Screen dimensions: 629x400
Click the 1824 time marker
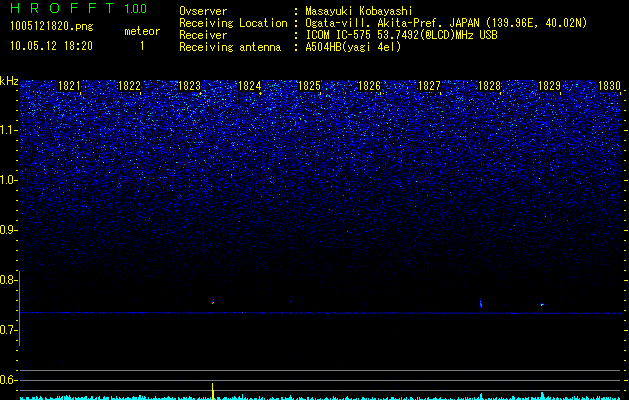(x=250, y=86)
